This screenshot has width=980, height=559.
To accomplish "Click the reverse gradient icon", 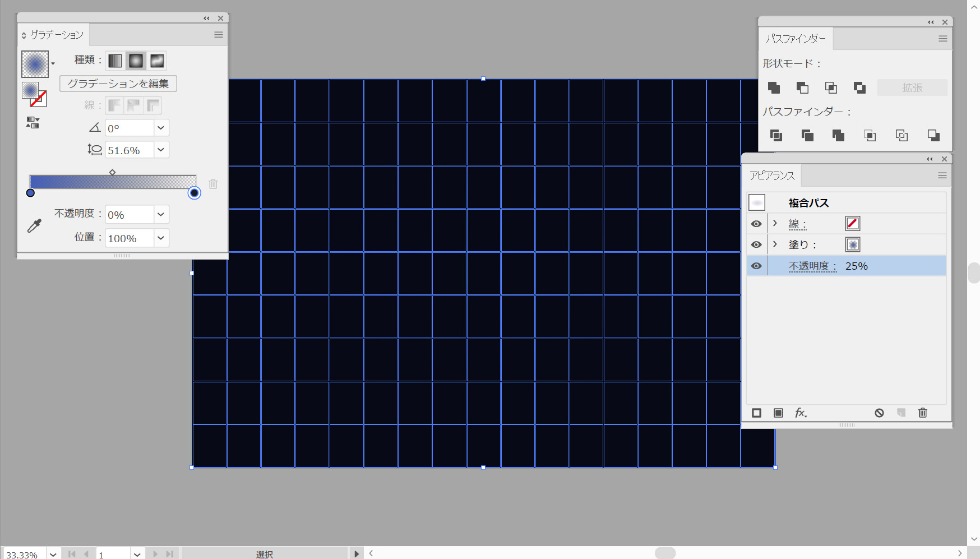I will [x=33, y=123].
